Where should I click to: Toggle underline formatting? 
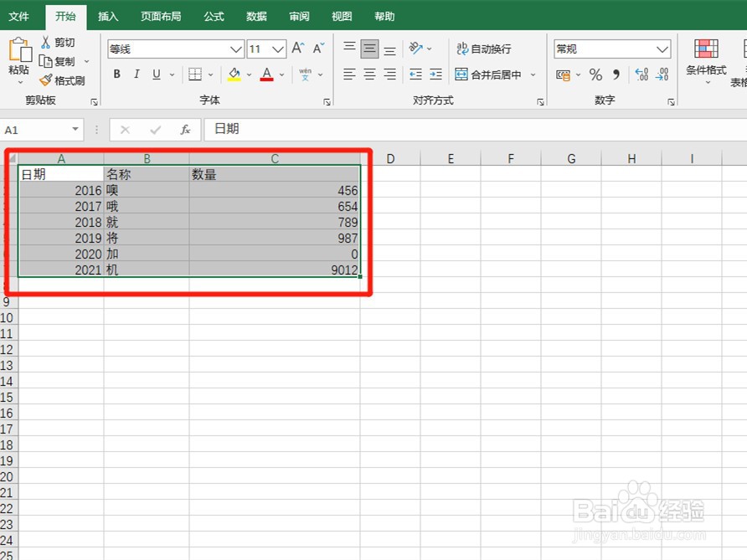(x=157, y=74)
